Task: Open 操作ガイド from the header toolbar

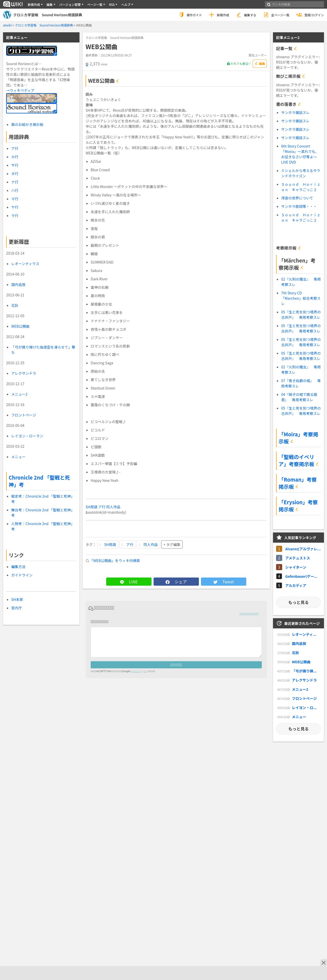Action: pos(190,15)
